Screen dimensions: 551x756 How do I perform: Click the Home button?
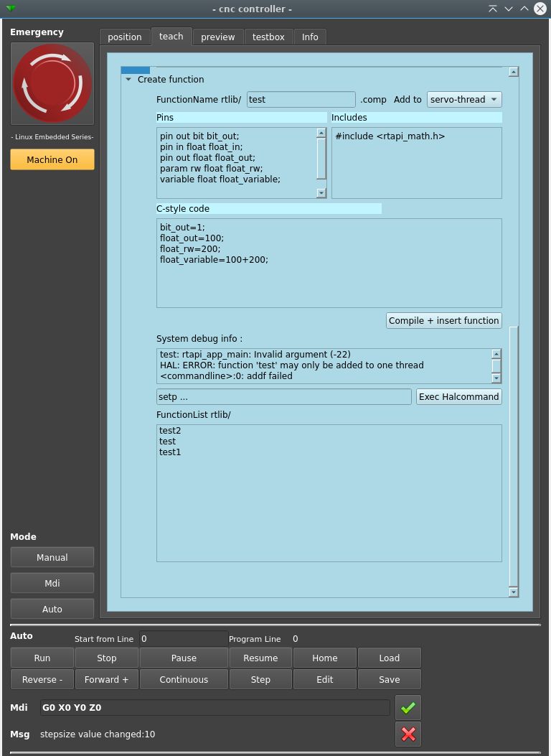pos(324,658)
